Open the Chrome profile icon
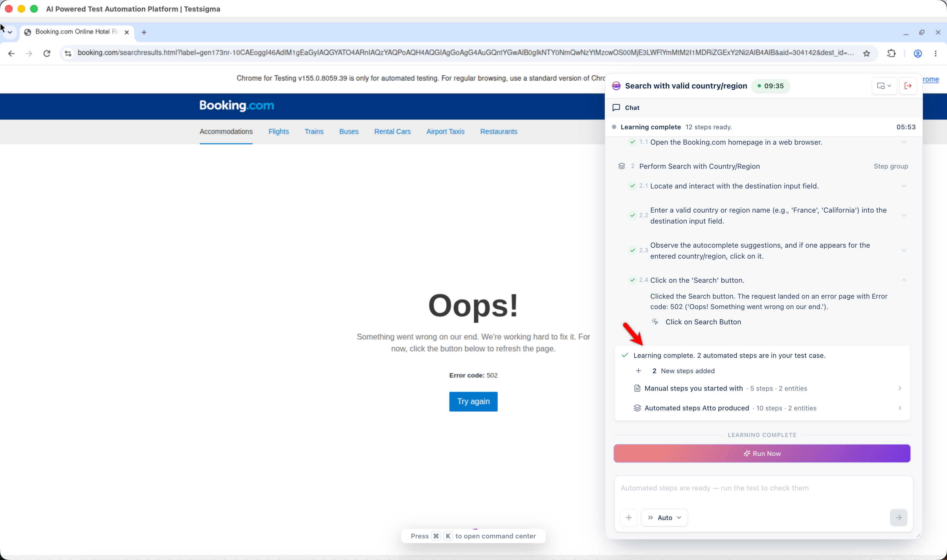 click(918, 53)
